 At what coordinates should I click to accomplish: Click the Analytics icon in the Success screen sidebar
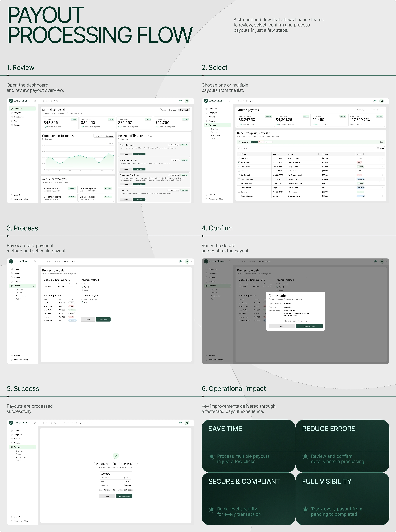click(x=12, y=443)
